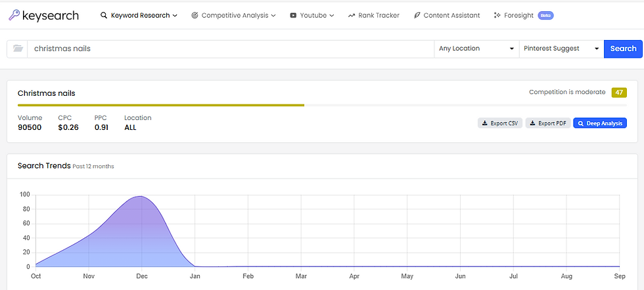Click the Content Assistant leaf icon
The image size is (644, 290).
(x=417, y=15)
